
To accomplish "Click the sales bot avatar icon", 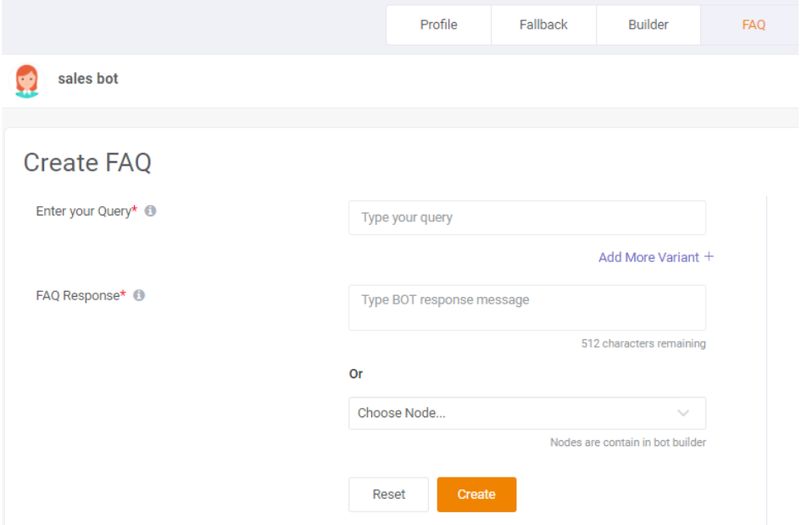I will coord(26,81).
